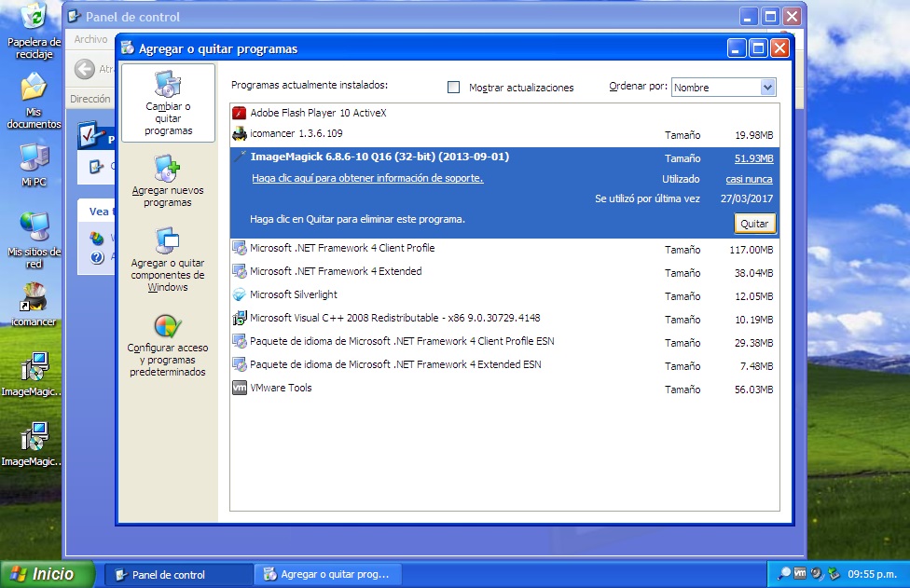Open the Ordenar por Nombre dropdown
Viewport: 910px width, 588px height.
(724, 87)
